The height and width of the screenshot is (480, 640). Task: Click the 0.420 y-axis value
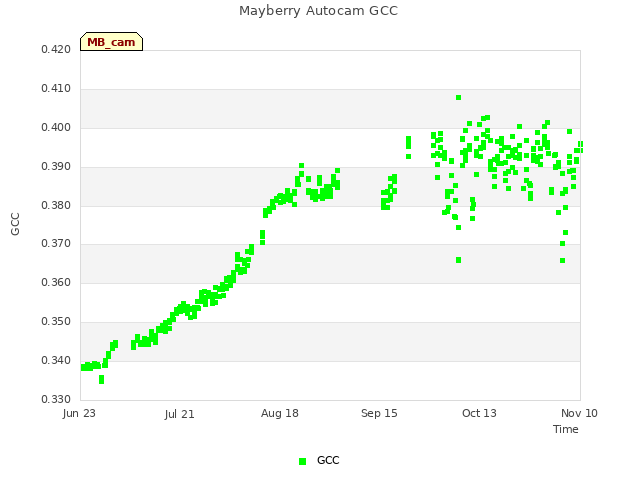pos(56,50)
